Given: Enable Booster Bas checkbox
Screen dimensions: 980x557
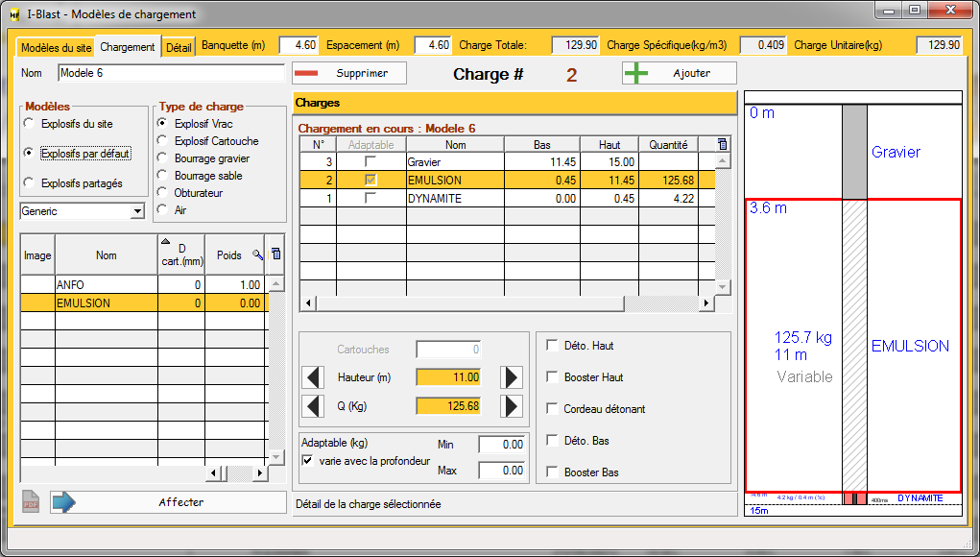Looking at the screenshot, I should coord(553,472).
